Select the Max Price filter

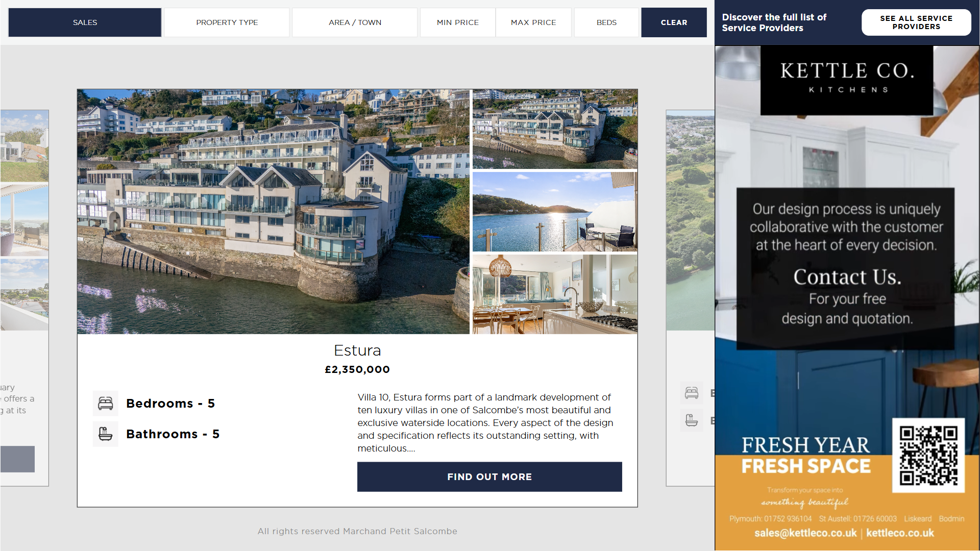[533, 22]
